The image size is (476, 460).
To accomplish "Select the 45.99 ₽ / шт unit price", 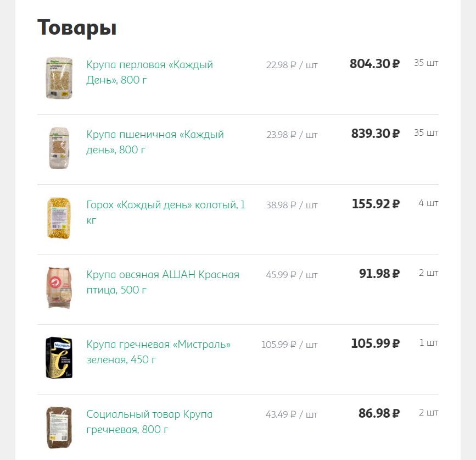I will 292,275.
